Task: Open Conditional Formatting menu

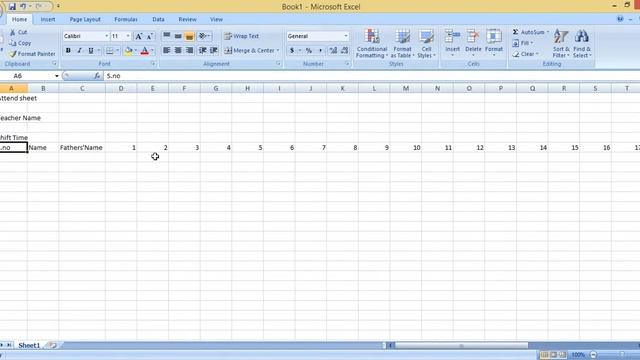Action: pyautogui.click(x=372, y=44)
